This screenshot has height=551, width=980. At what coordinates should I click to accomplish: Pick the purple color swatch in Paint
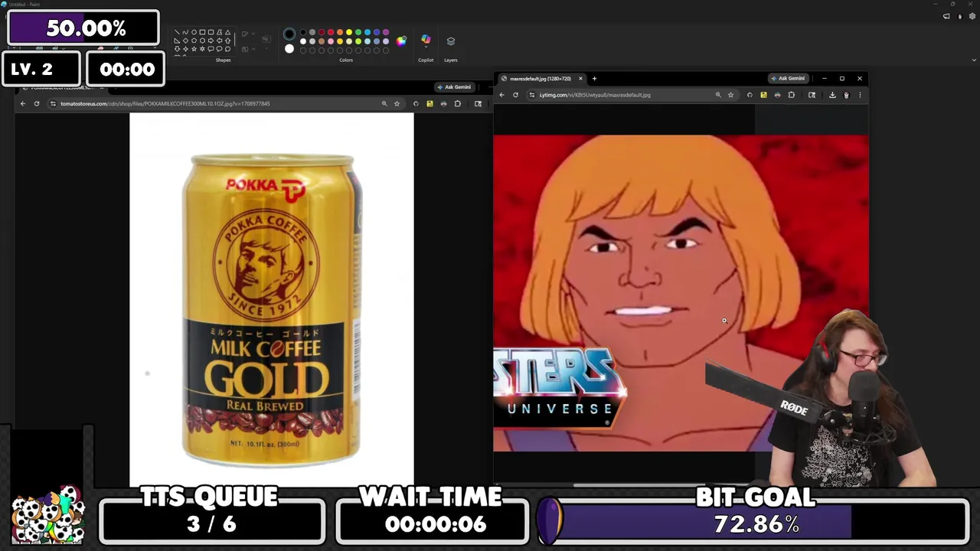[386, 32]
